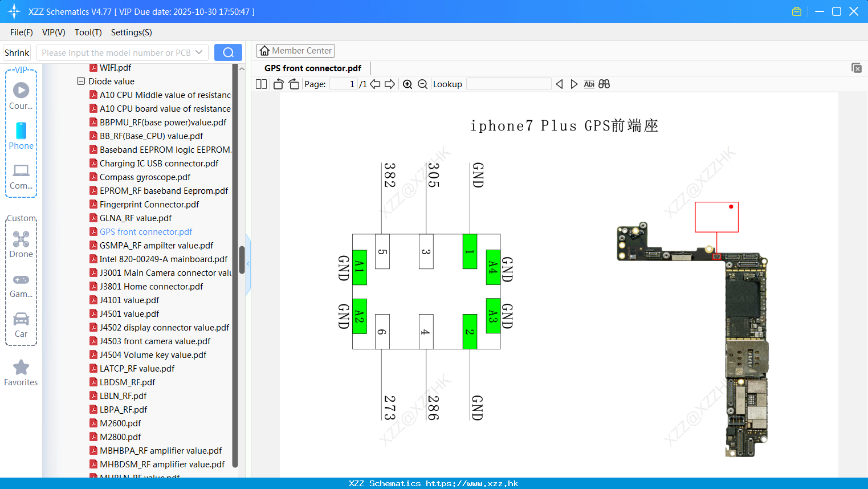Click the xzz.hk website link in status bar
Image resolution: width=868 pixels, height=489 pixels.
(472, 483)
